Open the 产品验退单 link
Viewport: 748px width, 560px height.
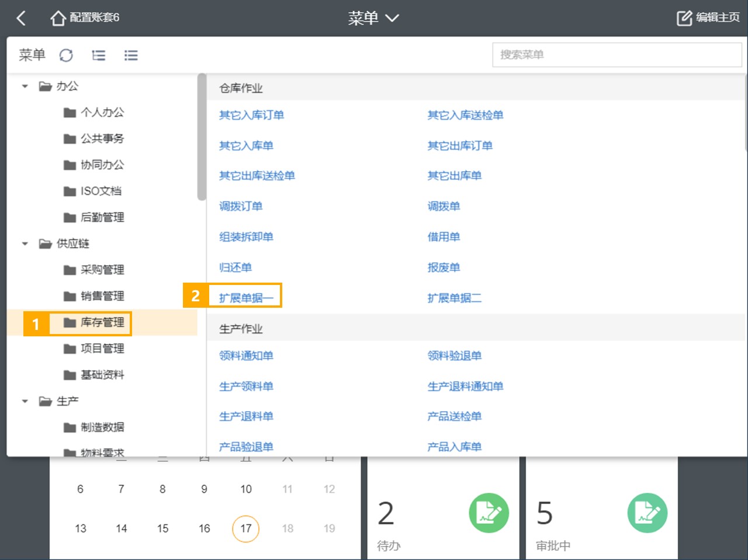pos(246,447)
